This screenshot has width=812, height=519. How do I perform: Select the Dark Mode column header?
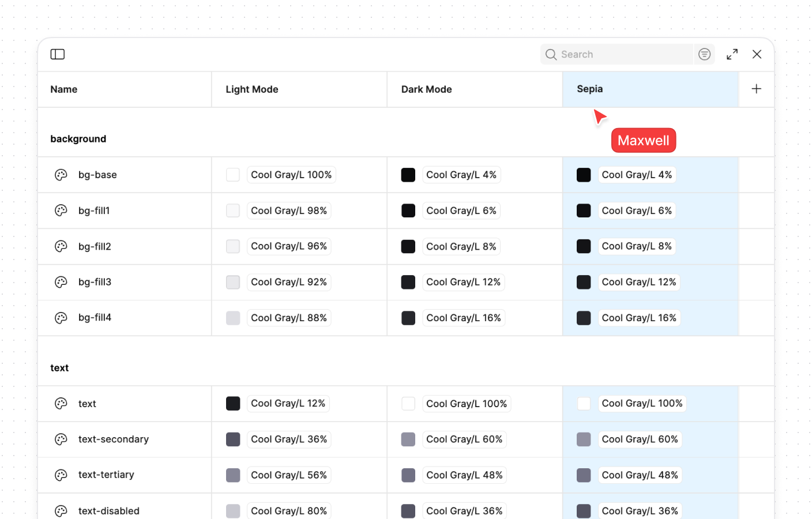point(426,89)
